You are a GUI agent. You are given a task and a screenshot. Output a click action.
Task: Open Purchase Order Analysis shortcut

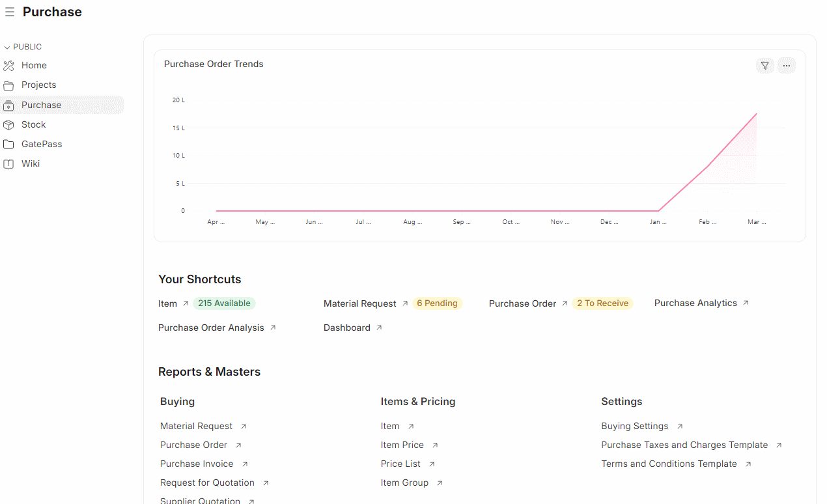211,328
